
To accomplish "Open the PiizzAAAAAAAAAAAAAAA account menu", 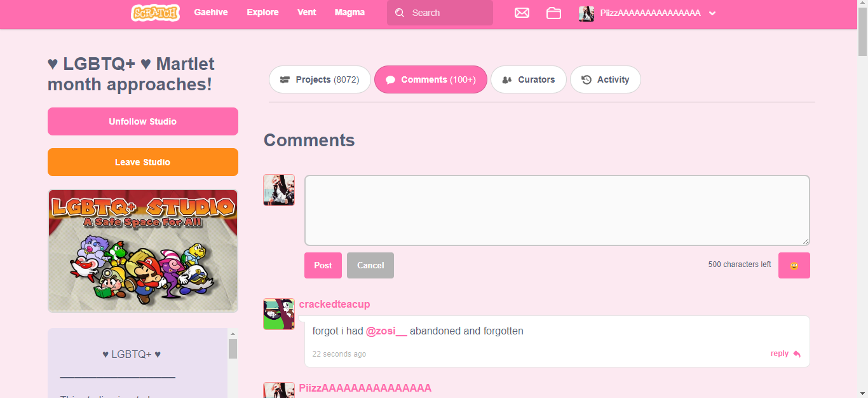I will (x=650, y=13).
